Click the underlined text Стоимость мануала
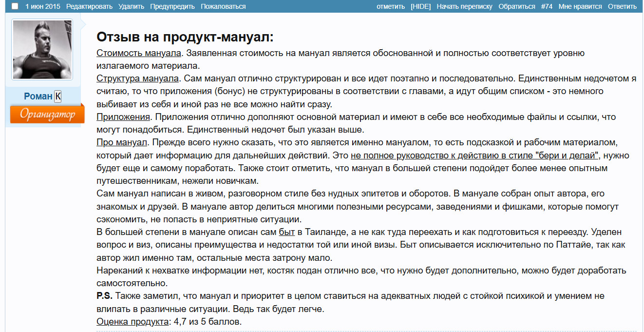This screenshot has height=332, width=644. click(x=139, y=53)
